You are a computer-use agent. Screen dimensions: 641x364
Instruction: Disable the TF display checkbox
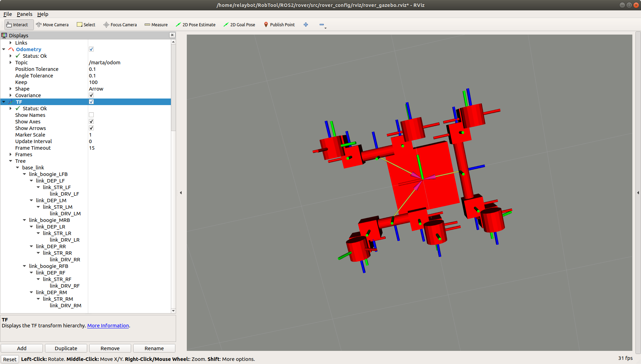(x=91, y=102)
